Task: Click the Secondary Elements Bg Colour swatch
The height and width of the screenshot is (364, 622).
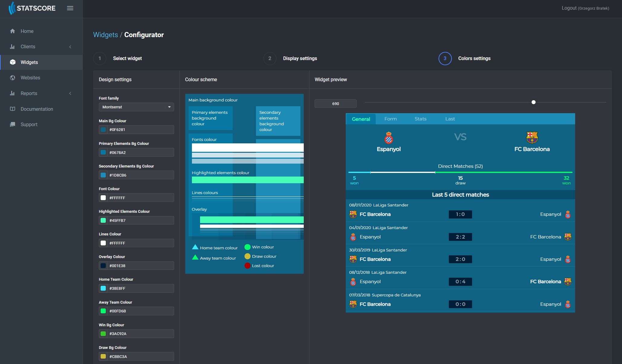Action: click(x=103, y=175)
